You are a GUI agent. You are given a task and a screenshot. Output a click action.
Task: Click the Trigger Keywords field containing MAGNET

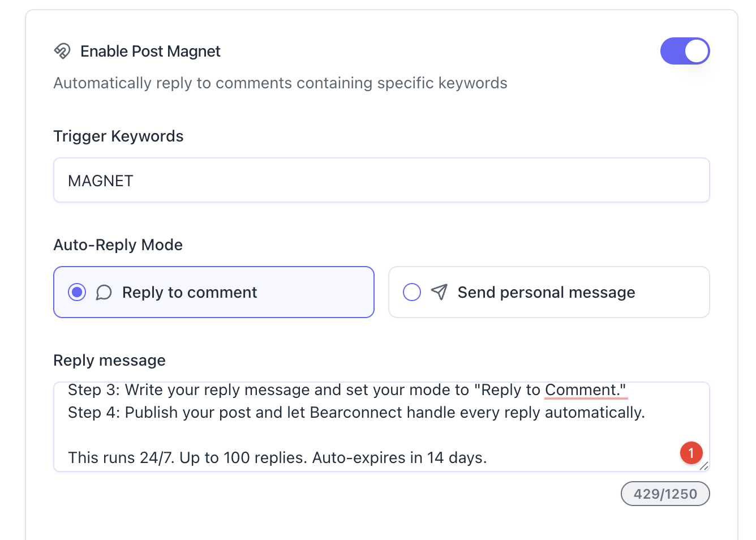381,181
